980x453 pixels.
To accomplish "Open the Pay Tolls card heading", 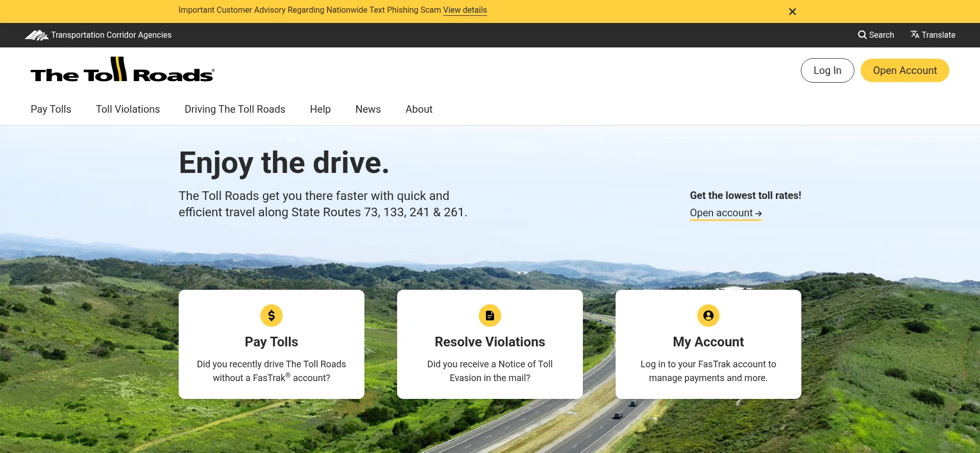I will point(272,342).
